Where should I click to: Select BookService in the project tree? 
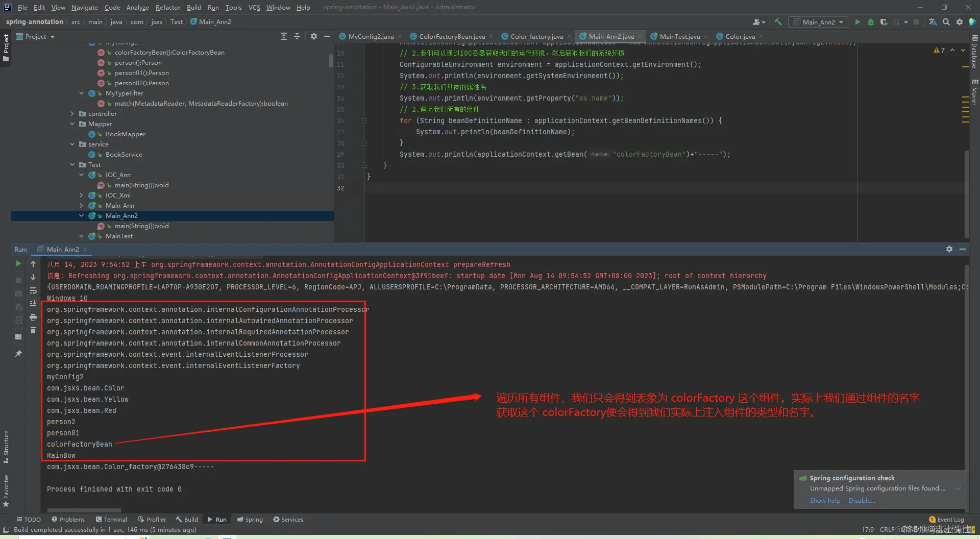124,155
